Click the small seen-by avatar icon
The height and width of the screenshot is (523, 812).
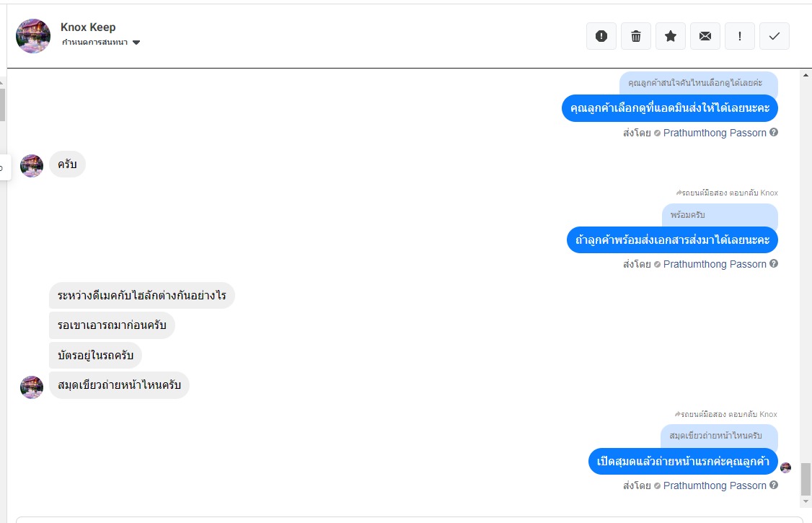click(x=786, y=467)
